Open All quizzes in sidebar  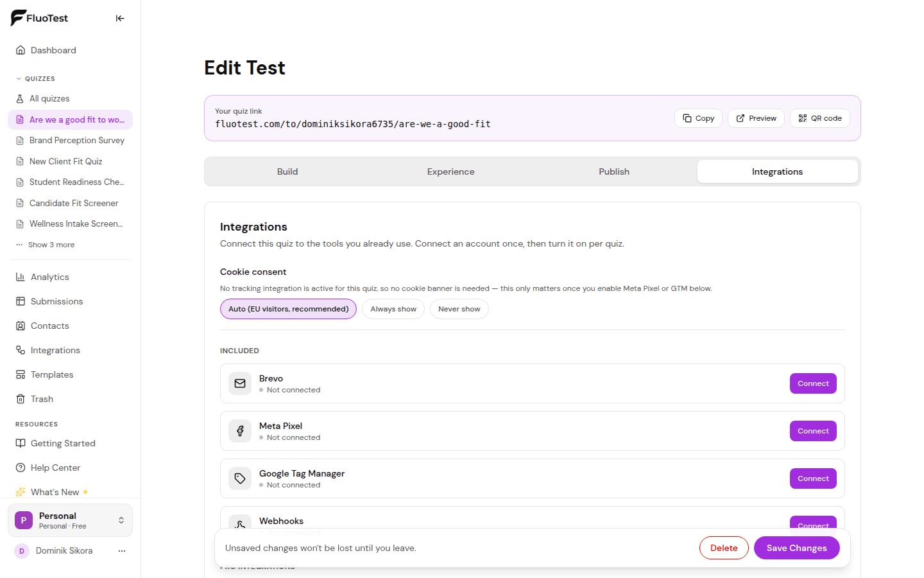click(x=70, y=98)
